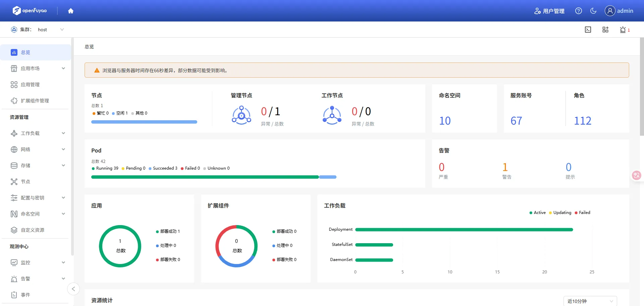644x306 pixels.
Task: Click the floating translate icon
Action: coord(636,175)
